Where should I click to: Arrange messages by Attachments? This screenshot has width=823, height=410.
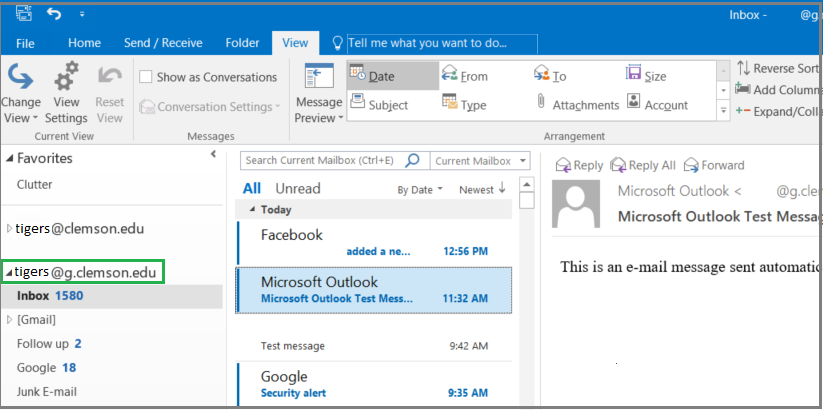[577, 105]
